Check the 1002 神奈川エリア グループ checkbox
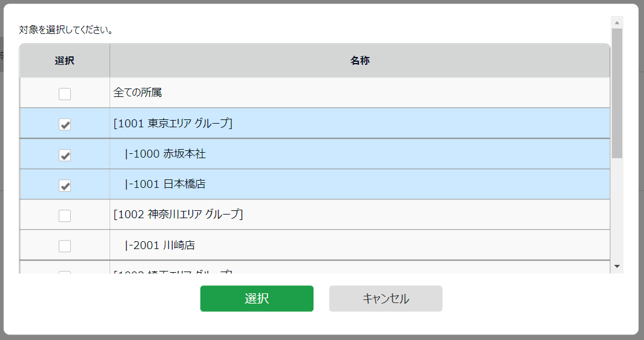Screen dimensions: 644x340 65,216
